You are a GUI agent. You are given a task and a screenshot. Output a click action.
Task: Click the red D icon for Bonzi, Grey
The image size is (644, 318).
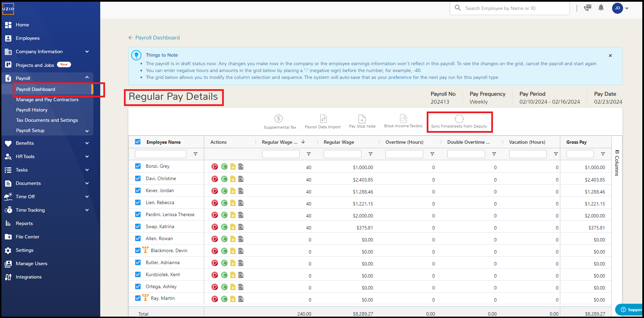coord(215,167)
